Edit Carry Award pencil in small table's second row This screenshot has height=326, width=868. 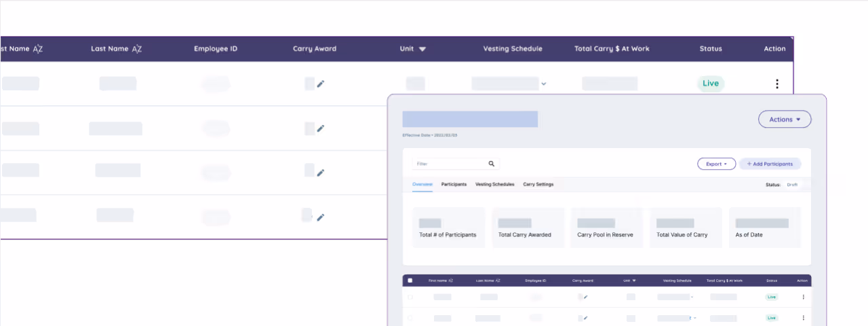click(586, 318)
